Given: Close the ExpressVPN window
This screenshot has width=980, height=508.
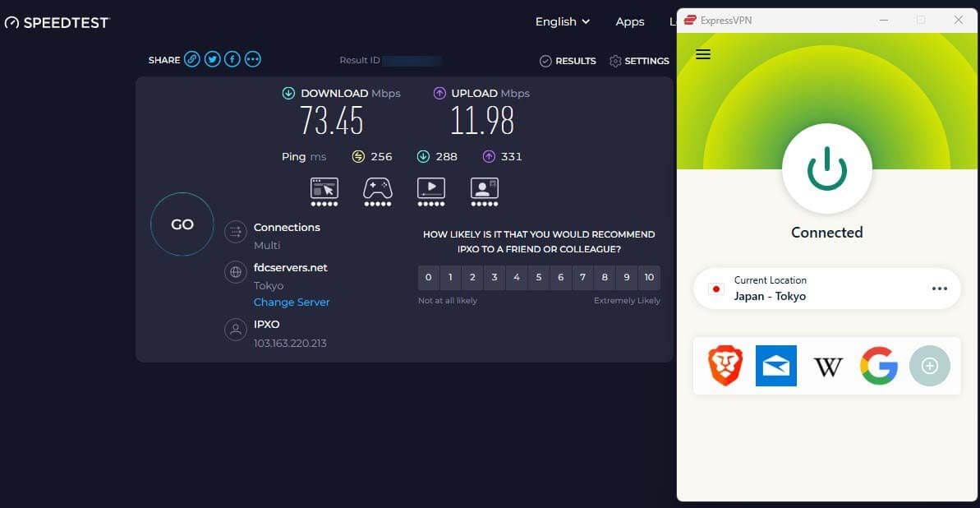Looking at the screenshot, I should [x=958, y=20].
